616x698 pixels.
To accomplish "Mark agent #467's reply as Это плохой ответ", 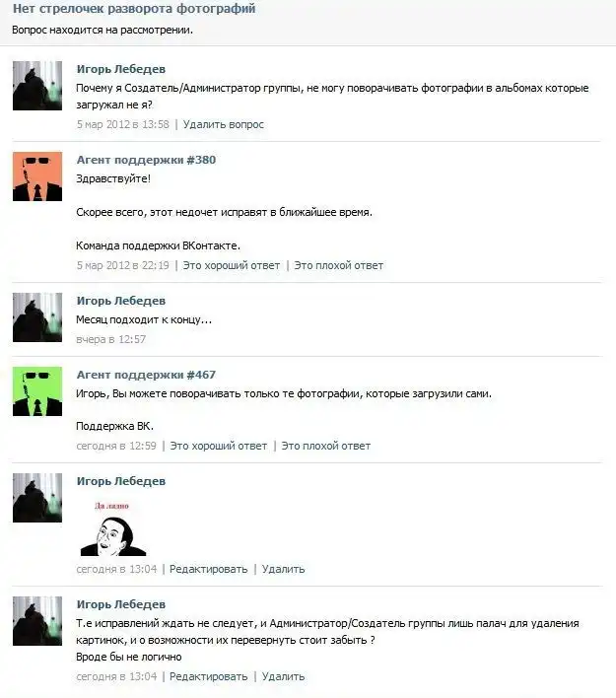I will tap(326, 446).
